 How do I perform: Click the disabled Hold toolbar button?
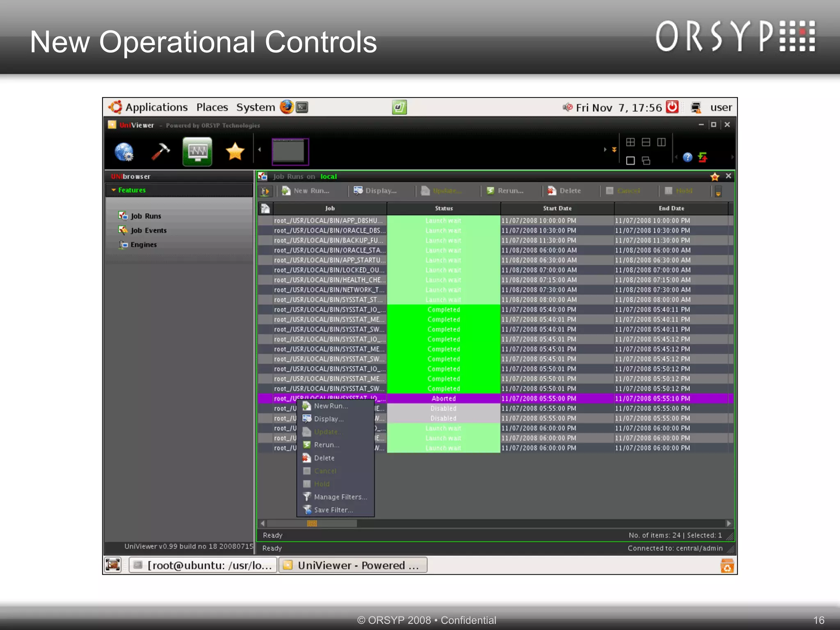[679, 191]
